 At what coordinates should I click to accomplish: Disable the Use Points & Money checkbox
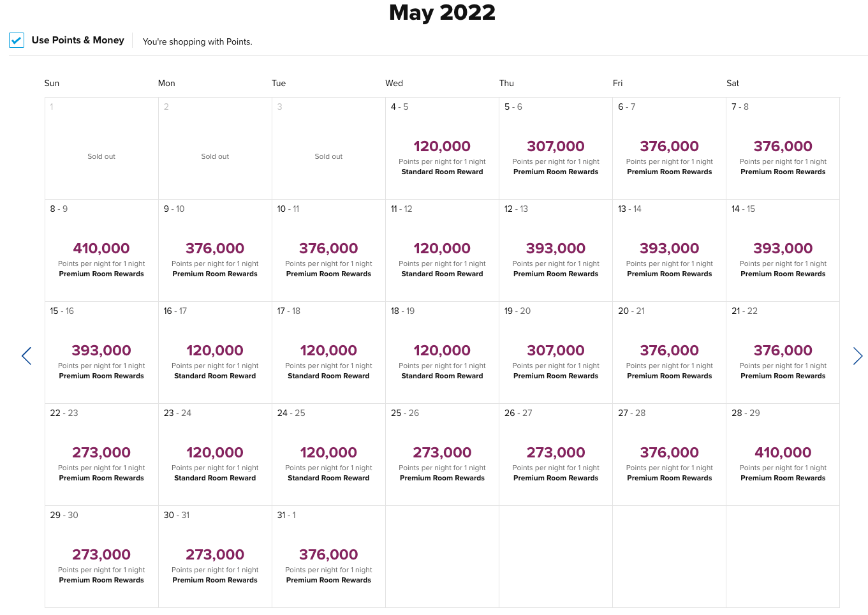[x=16, y=40]
